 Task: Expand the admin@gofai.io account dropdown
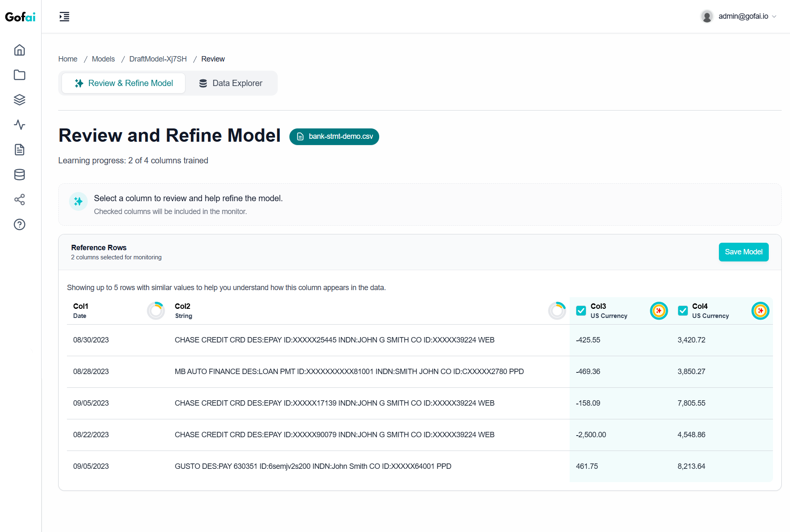pyautogui.click(x=748, y=17)
